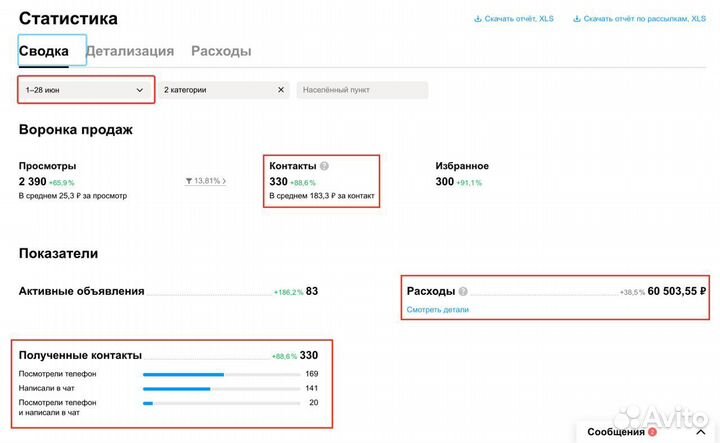Focus the Населённый пункт input field
The image size is (720, 443).
362,90
